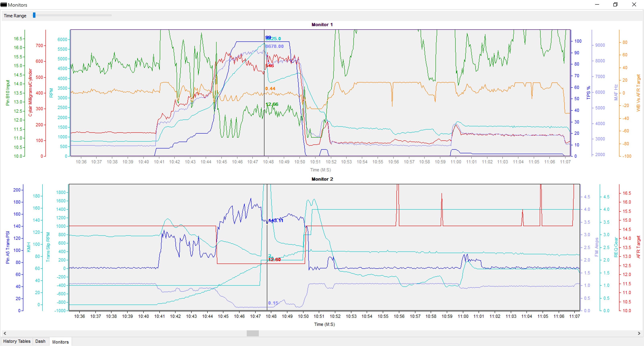Close the Monitors window
The width and height of the screenshot is (644, 346).
point(634,4)
